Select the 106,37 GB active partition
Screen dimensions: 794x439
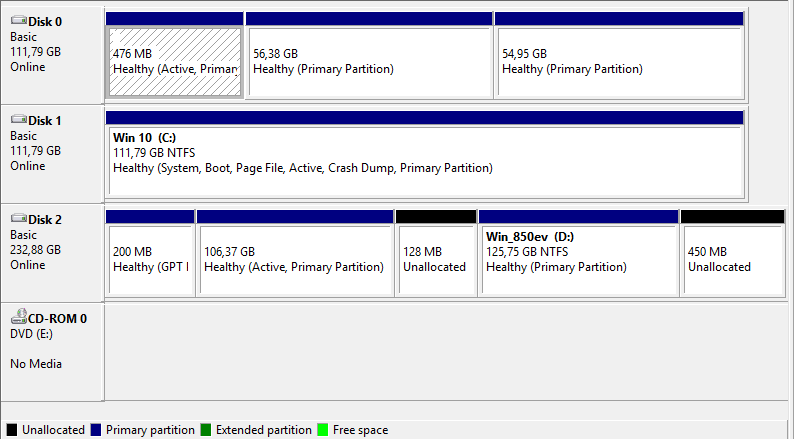point(294,260)
